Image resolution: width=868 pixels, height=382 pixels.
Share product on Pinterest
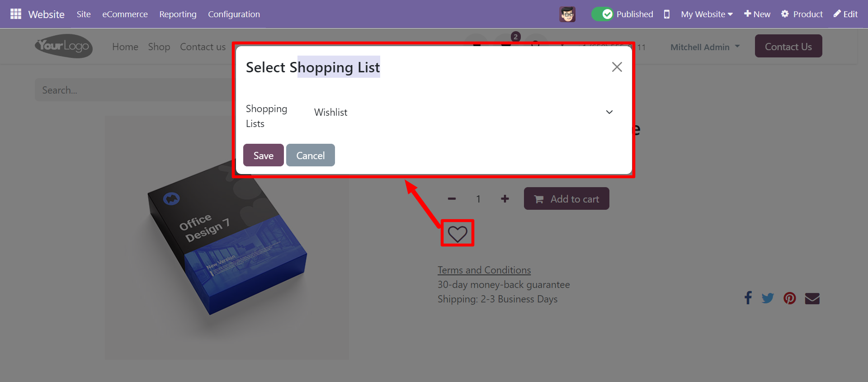(790, 298)
